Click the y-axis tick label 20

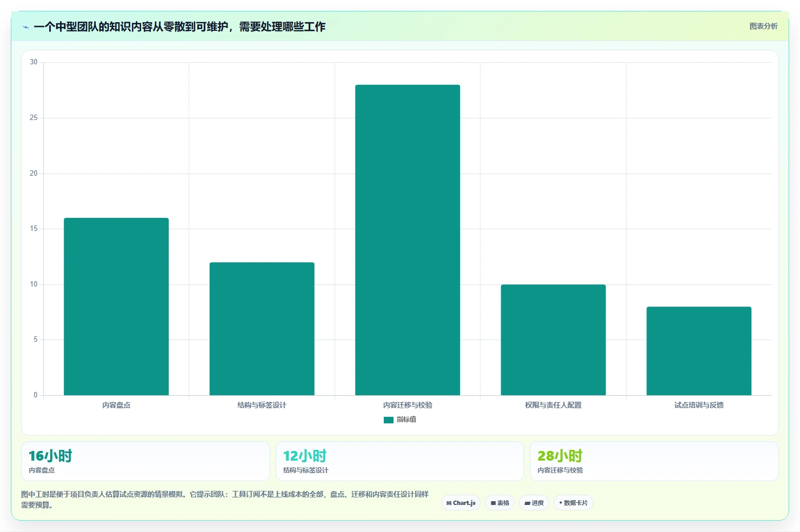coord(34,174)
